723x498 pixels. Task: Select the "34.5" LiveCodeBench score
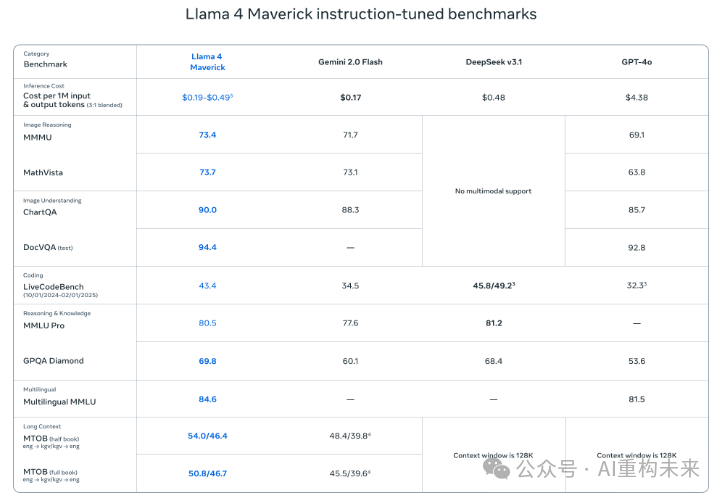click(350, 285)
